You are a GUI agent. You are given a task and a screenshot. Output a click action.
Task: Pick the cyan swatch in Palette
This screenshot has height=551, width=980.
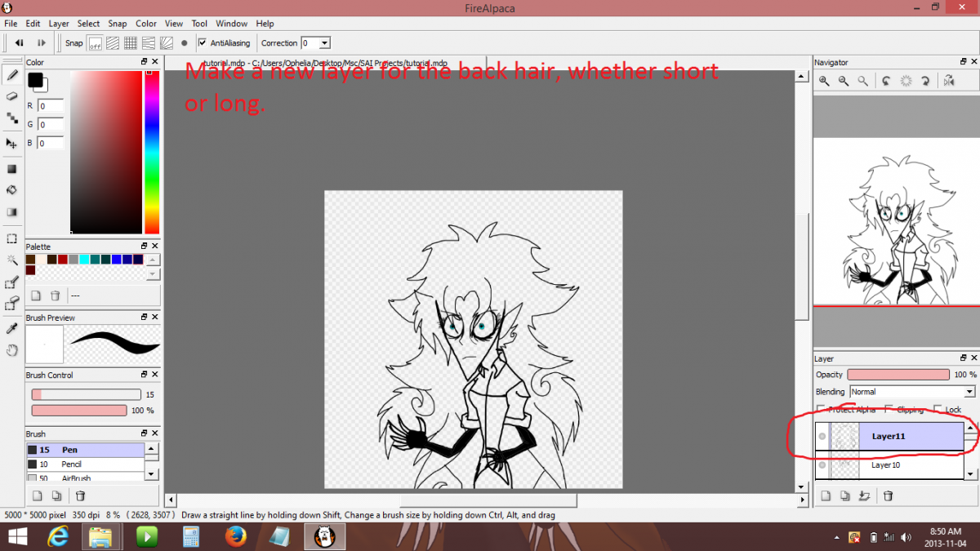coord(84,259)
